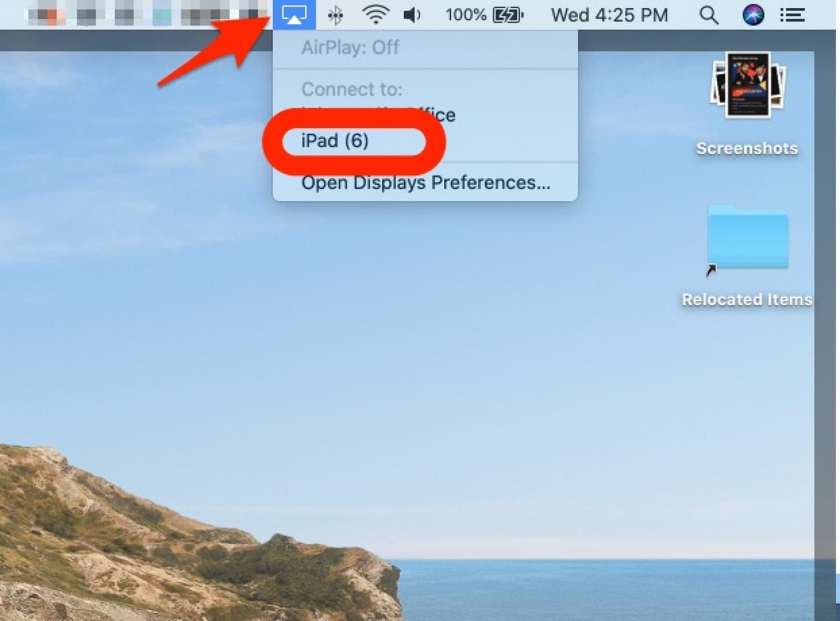The image size is (840, 621).
Task: Click the Wi-Fi signal strength indicator
Action: pos(376,15)
